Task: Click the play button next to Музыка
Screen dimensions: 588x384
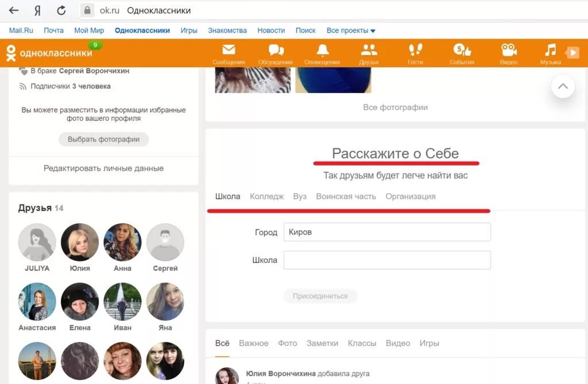Action: coord(572,52)
